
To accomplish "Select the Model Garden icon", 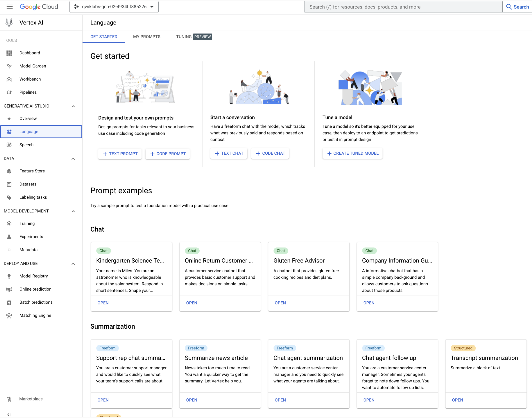I will click(x=9, y=66).
